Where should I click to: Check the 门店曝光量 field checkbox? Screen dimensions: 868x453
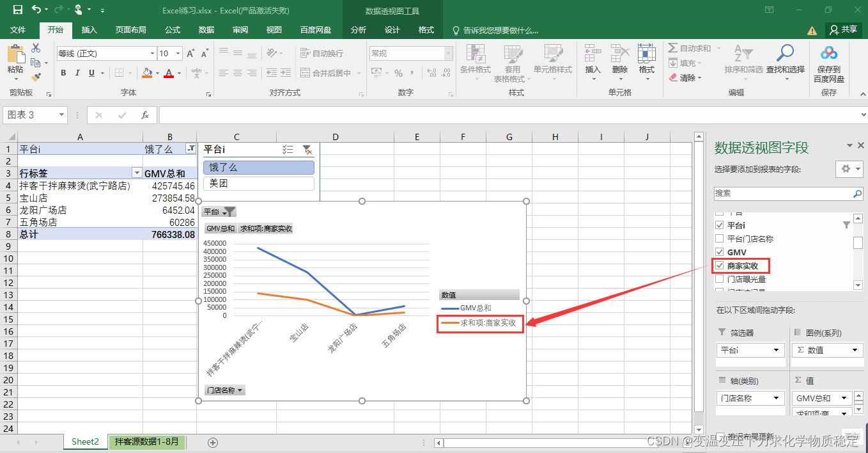coord(720,279)
